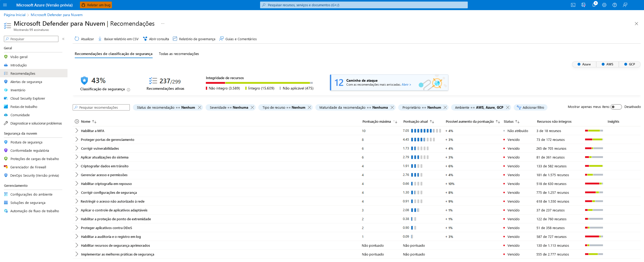Remove the Tipo de recurso filter
Viewport: 644px width, 262px height.
coord(309,107)
